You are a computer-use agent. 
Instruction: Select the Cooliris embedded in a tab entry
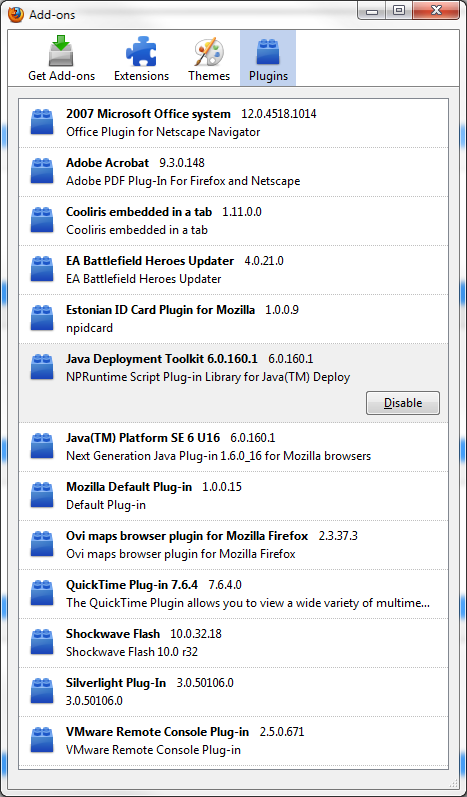[x=233, y=221]
